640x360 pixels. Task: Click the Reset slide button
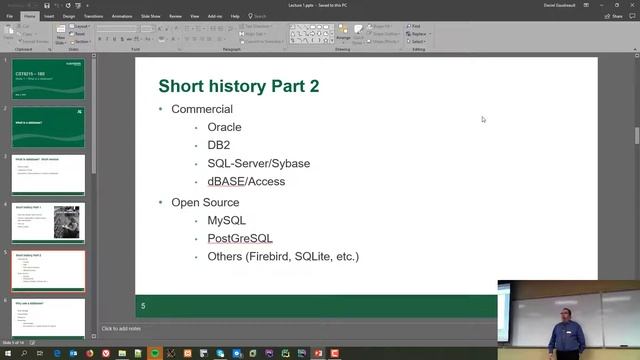[x=78, y=34]
